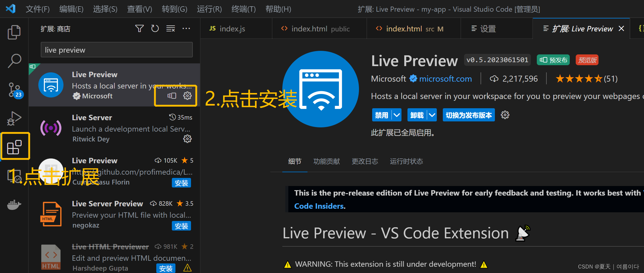This screenshot has height=273, width=644.
Task: Install Live Server Preview by negokaz
Action: 181,226
